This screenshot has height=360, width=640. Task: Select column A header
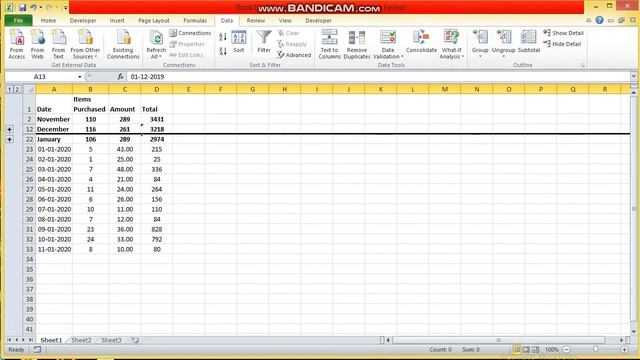tap(54, 89)
